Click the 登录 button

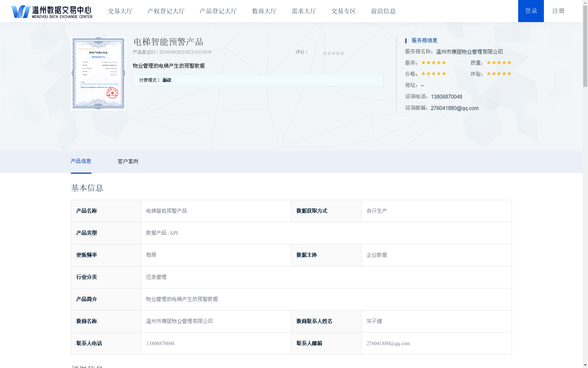[x=531, y=11]
